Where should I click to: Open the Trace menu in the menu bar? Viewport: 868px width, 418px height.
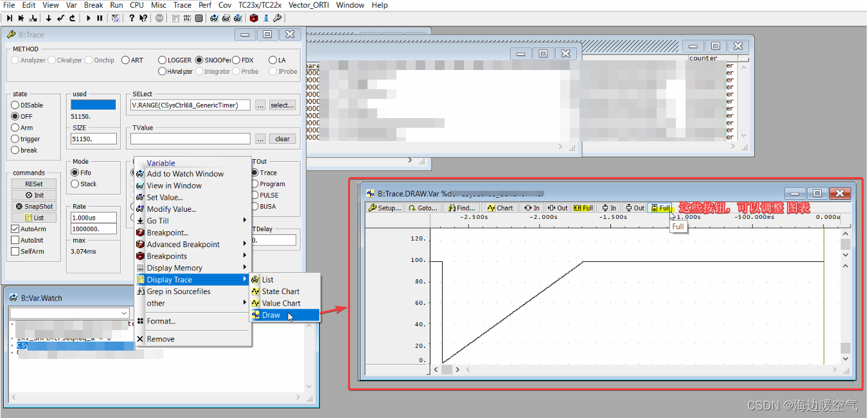182,5
